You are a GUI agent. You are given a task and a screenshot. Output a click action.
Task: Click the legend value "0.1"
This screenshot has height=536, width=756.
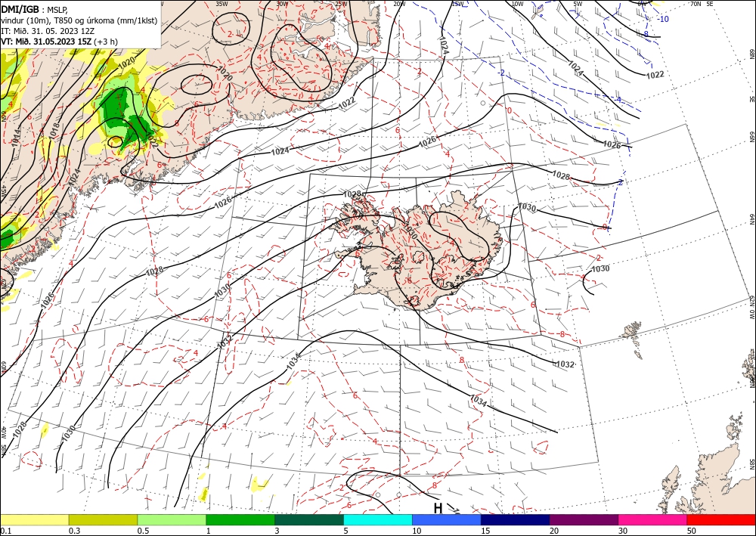[x=5, y=531]
